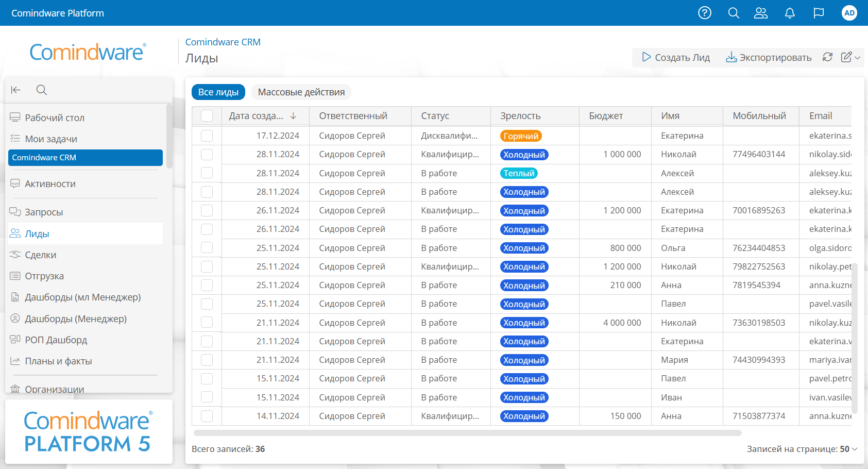Click the Comindware Platform title in header
Screen dimensions: 868x469
58,13
